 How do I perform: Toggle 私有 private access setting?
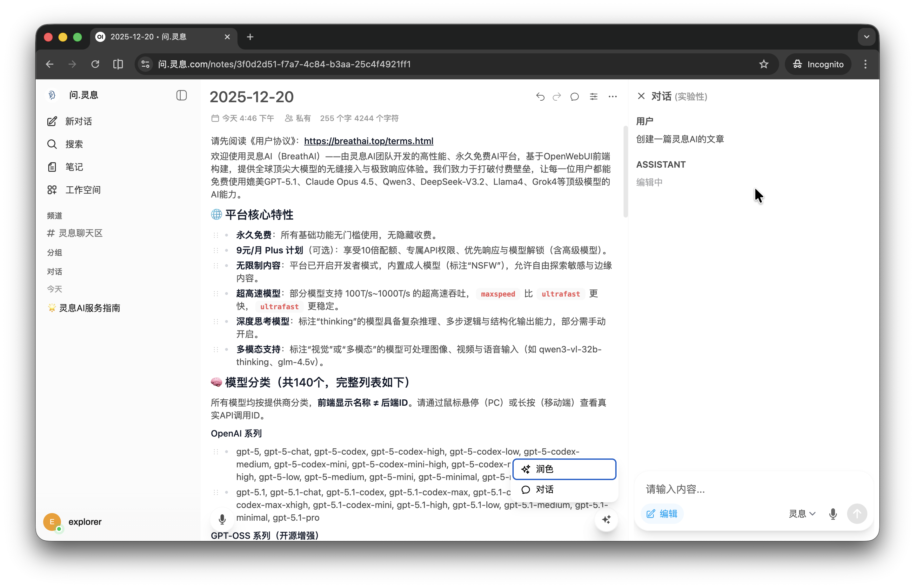point(298,118)
